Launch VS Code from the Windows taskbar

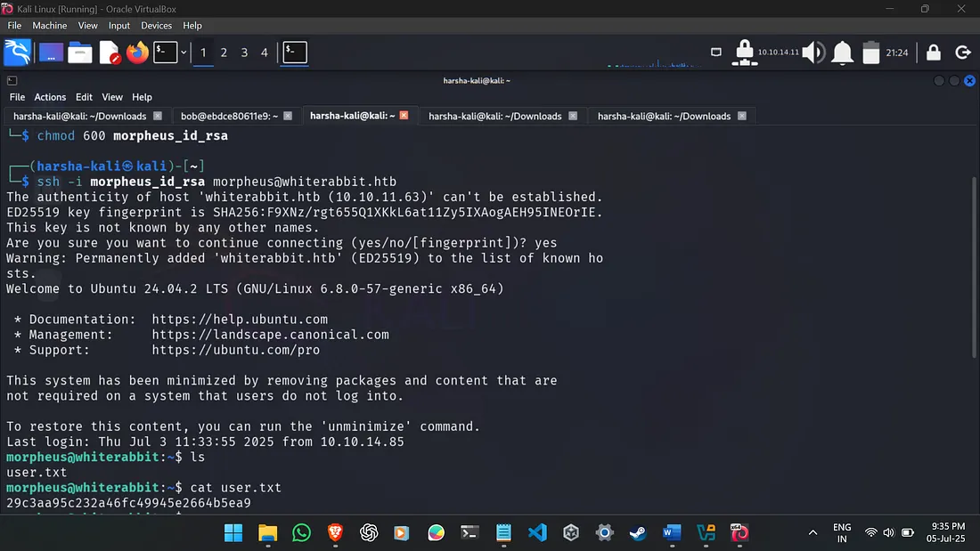[x=536, y=531]
